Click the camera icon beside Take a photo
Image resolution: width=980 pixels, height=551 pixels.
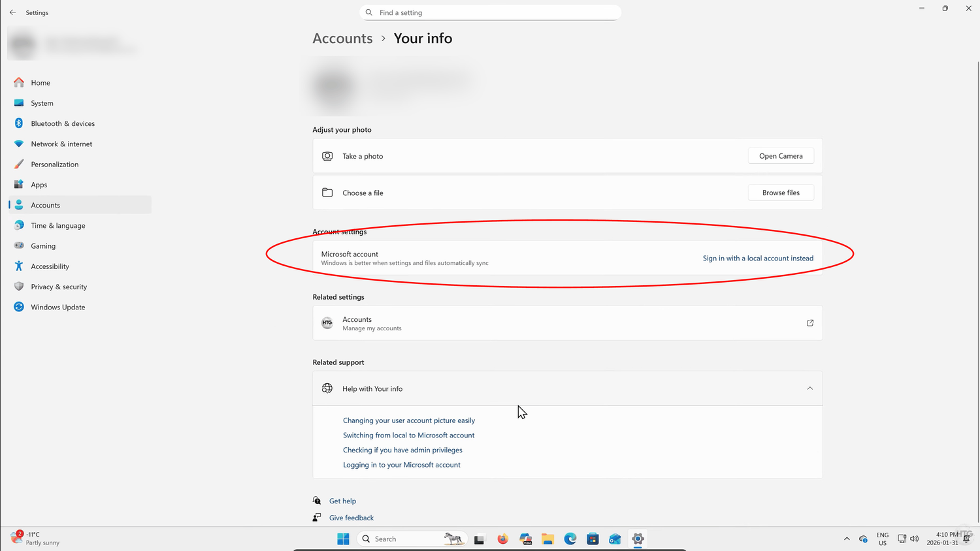[x=327, y=156]
